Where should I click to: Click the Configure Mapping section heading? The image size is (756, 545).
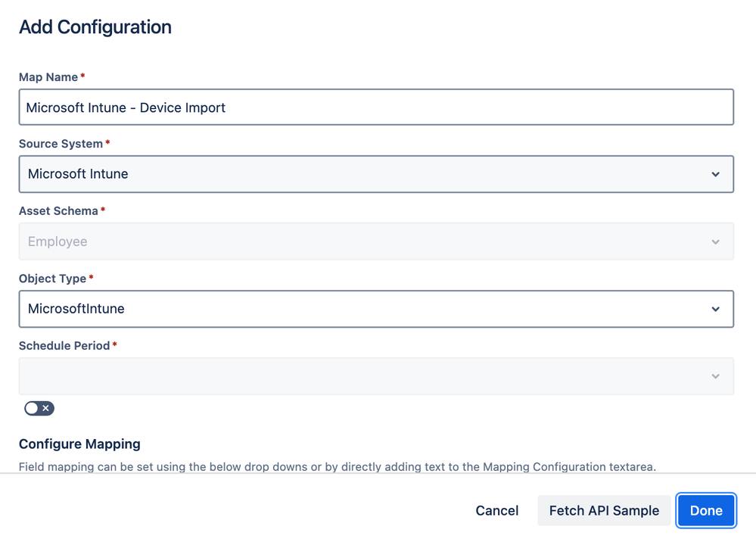[x=79, y=444]
